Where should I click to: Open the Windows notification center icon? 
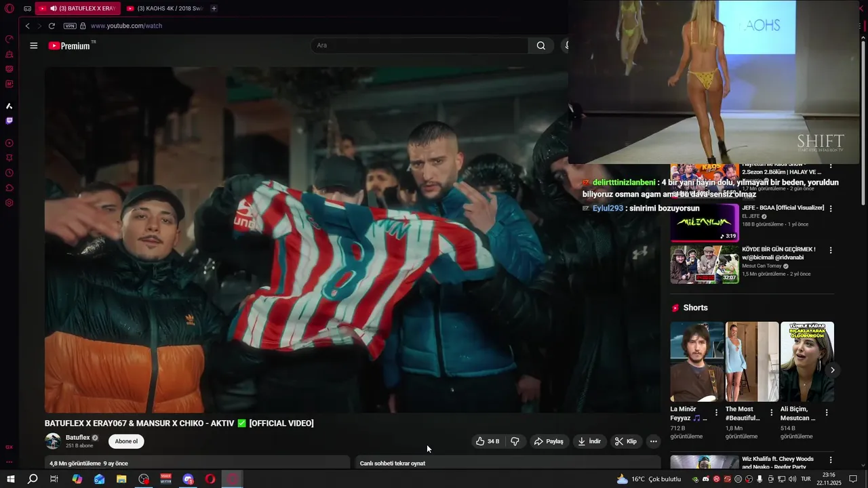pyautogui.click(x=853, y=479)
